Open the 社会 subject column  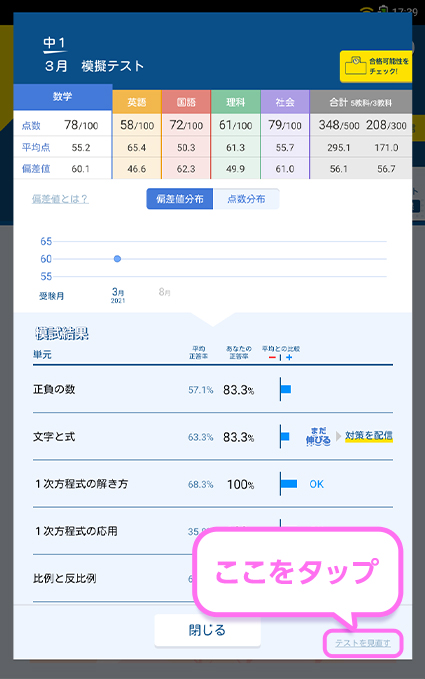point(285,102)
